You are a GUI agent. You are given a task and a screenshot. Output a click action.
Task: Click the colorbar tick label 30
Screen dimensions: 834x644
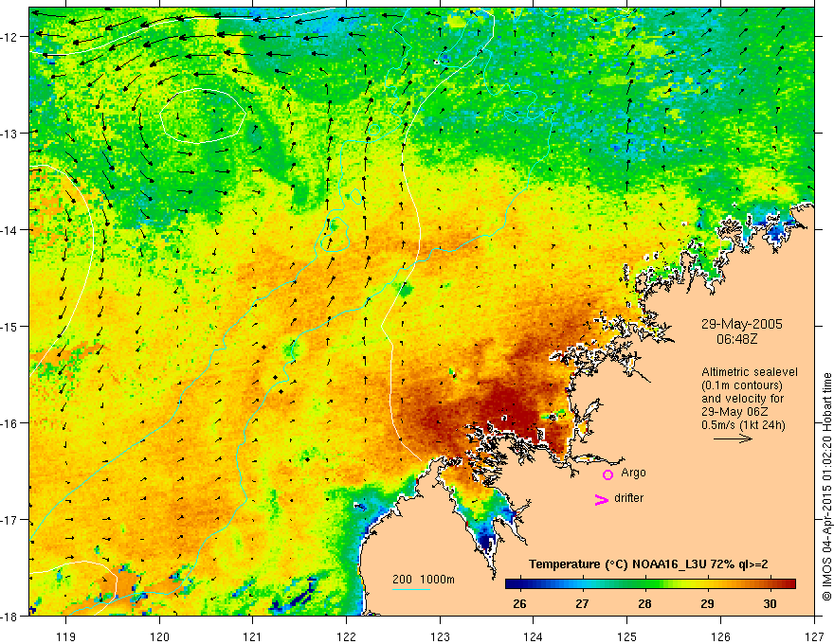770,603
